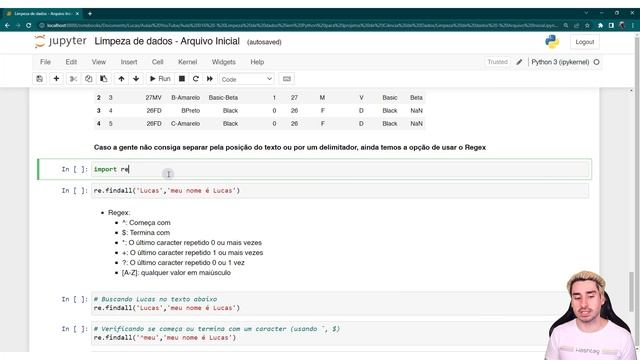Click the Basic-Beta table cell
This screenshot has height=360, width=640.
[223, 98]
